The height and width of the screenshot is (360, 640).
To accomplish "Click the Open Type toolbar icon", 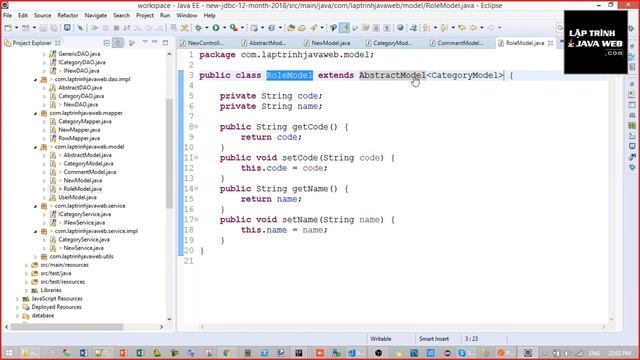I will 291,28.
